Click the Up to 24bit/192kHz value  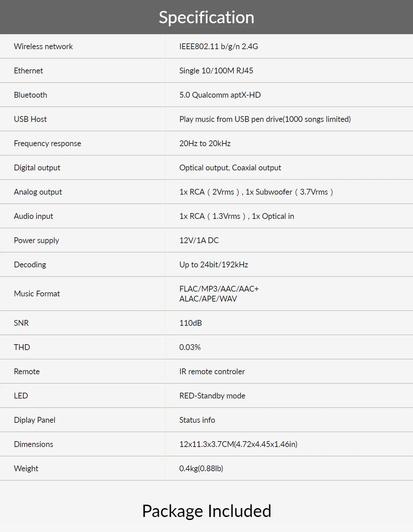click(214, 265)
